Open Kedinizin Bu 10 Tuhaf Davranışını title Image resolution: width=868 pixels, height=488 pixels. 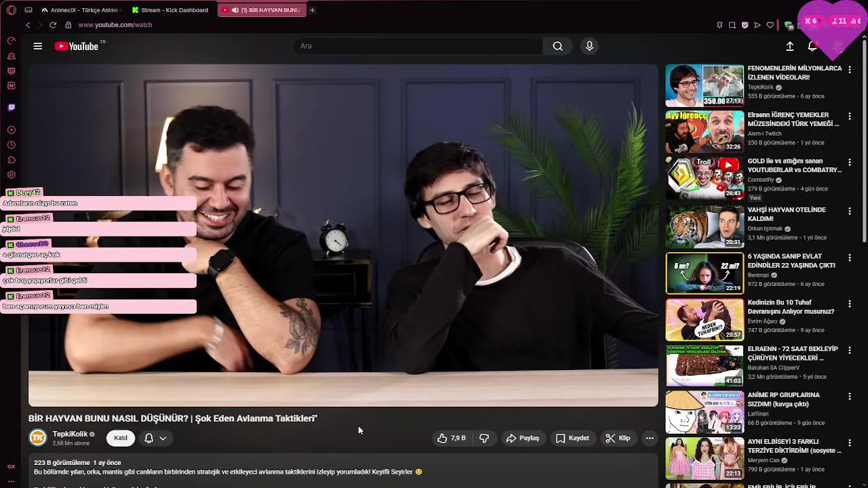791,307
